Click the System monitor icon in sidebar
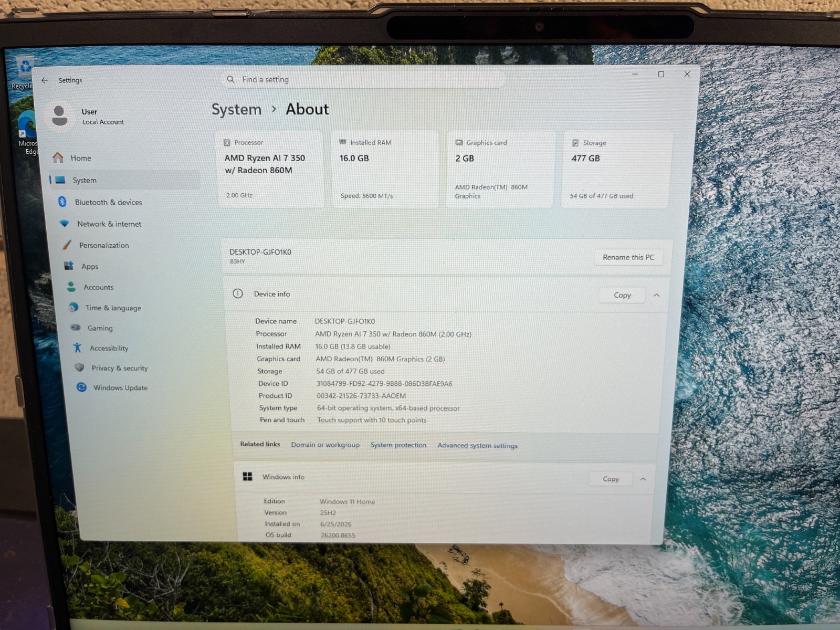Viewport: 840px width, 630px height. tap(60, 180)
